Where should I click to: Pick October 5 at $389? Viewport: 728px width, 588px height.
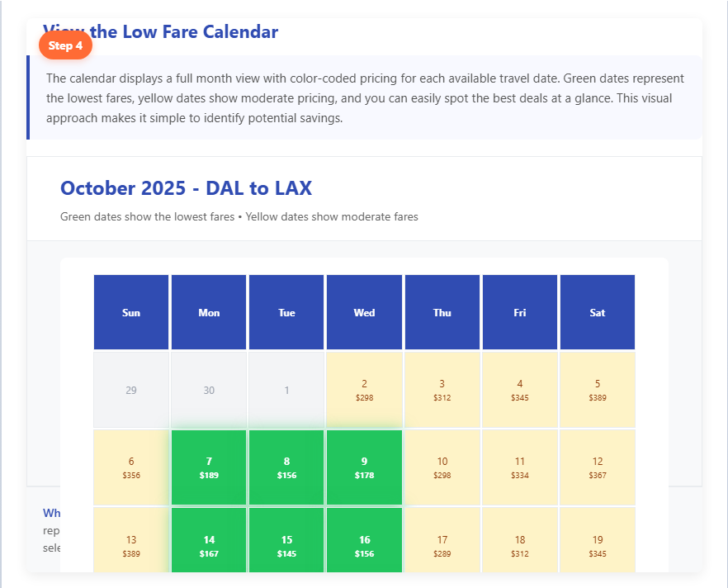pos(598,390)
